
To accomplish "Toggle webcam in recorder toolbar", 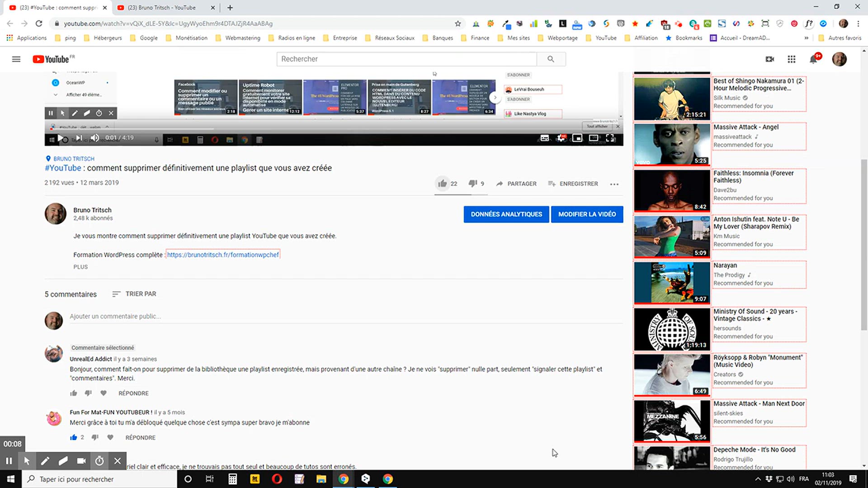I will pyautogui.click(x=81, y=461).
